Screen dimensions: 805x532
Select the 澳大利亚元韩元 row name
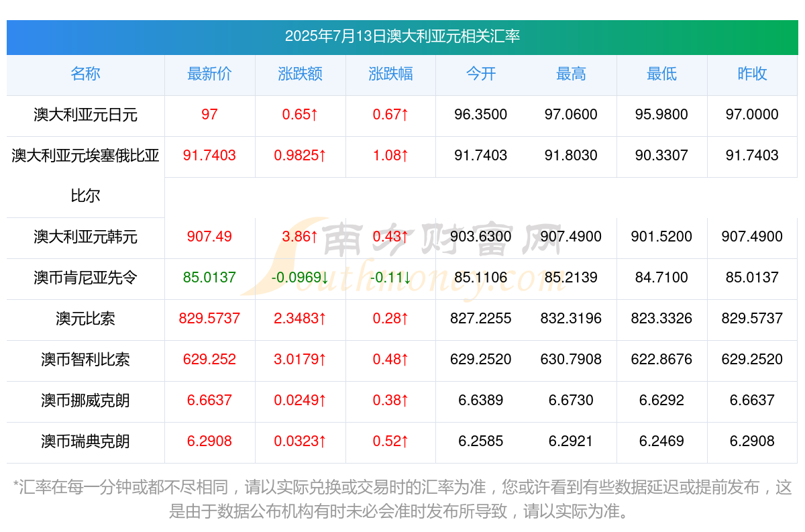tap(85, 237)
